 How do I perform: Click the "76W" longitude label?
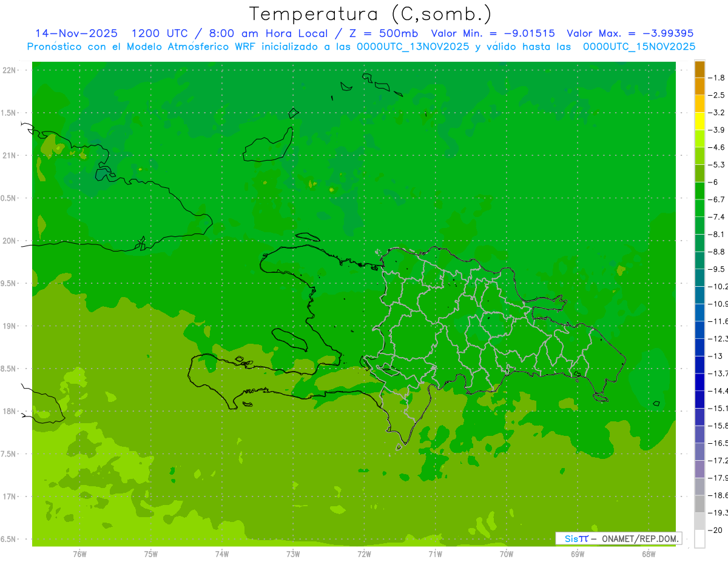[79, 554]
